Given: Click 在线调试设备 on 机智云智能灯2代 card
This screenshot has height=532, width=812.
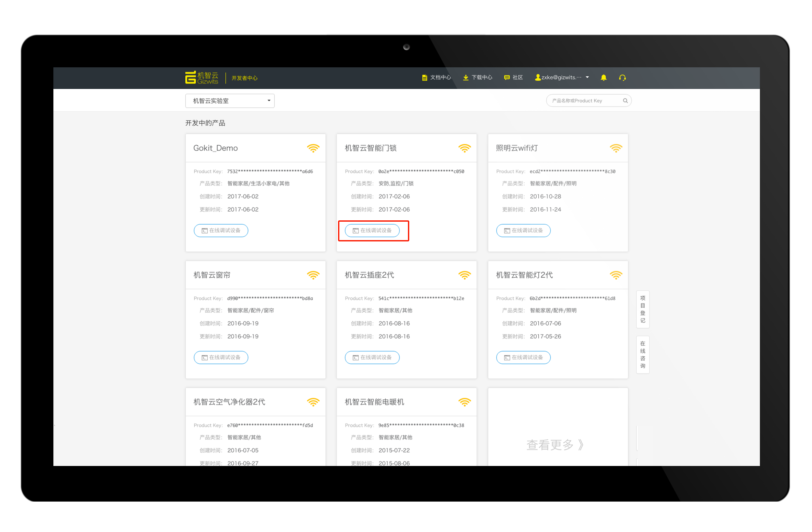Looking at the screenshot, I should [523, 358].
